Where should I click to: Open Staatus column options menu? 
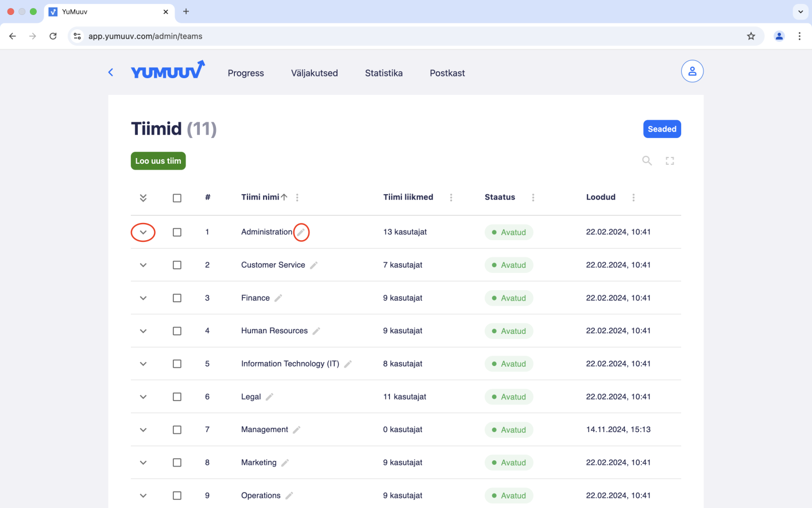533,198
